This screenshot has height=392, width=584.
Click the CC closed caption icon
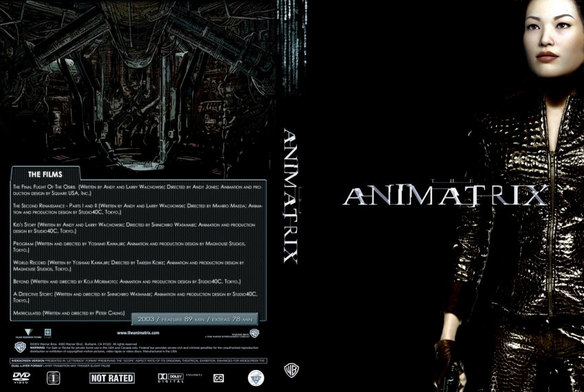(x=218, y=378)
